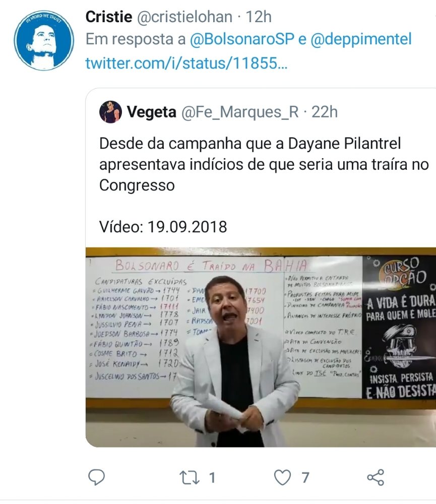Open quoted tweet text about Dayane Pilantrel
The image size is (436, 504).
click(264, 164)
